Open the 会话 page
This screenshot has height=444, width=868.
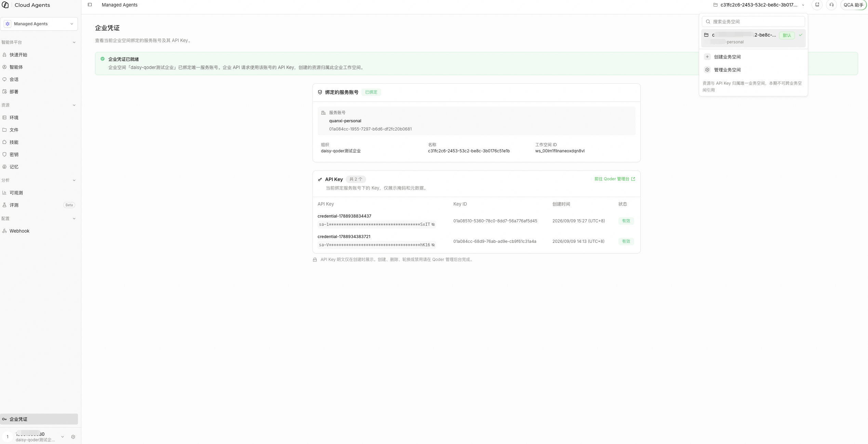pyautogui.click(x=39, y=79)
